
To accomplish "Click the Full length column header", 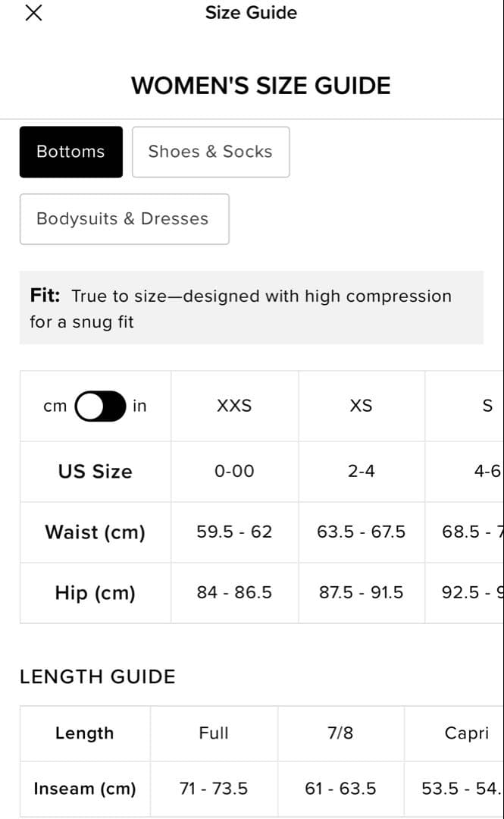I will tap(214, 733).
